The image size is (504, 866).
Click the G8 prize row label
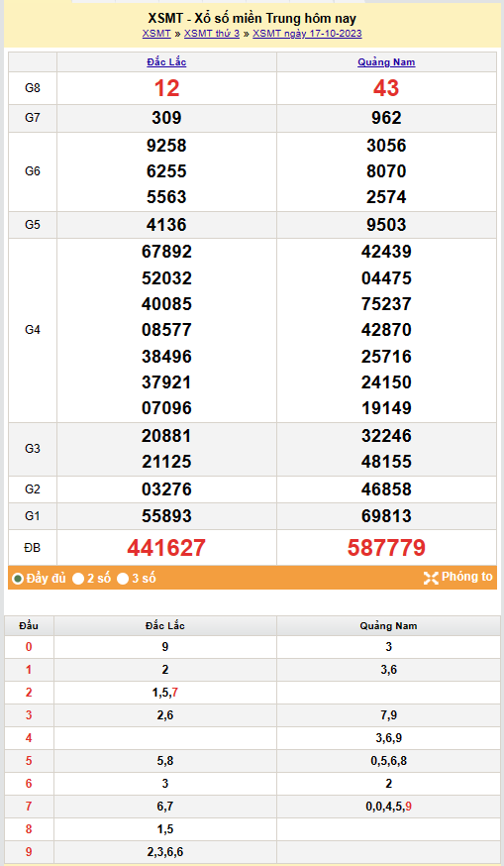pos(33,88)
